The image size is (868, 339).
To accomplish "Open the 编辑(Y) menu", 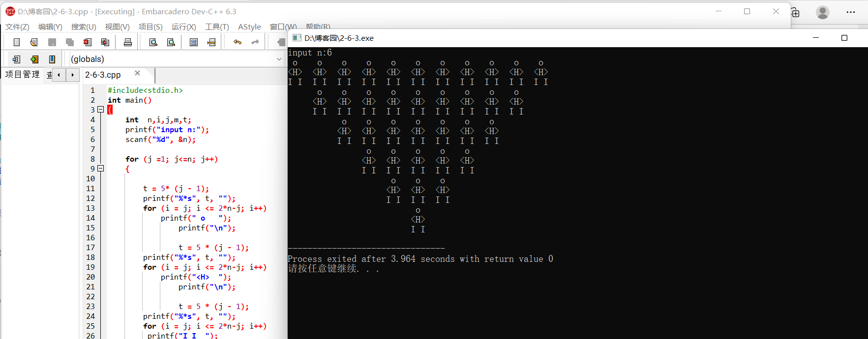I will 50,27.
